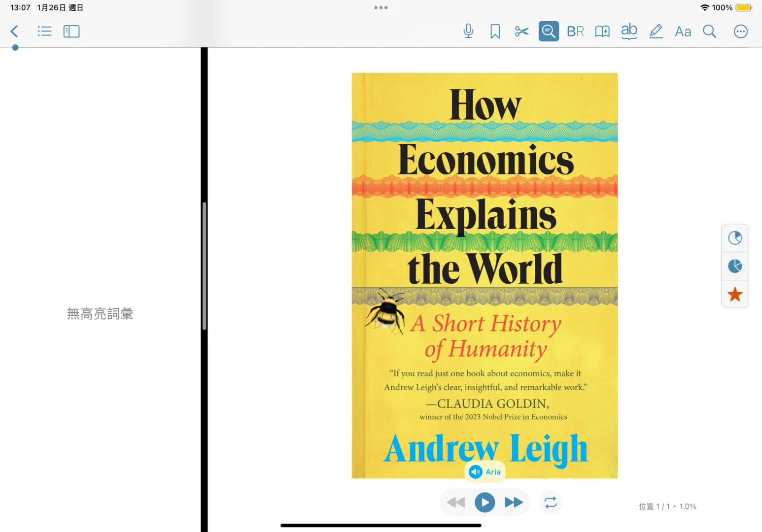This screenshot has height=532, width=762.
Task: Tap the 13:07 clock
Action: pyautogui.click(x=20, y=8)
